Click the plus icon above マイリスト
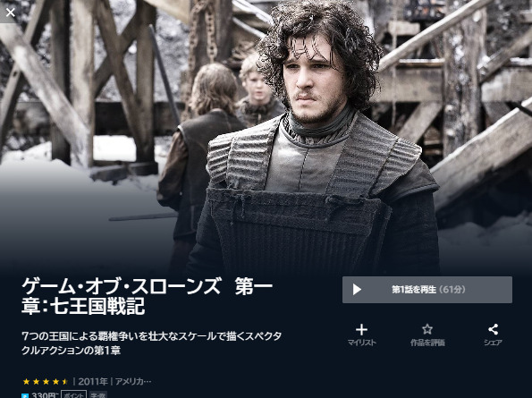Viewport: 532px width, 398px height. (362, 329)
